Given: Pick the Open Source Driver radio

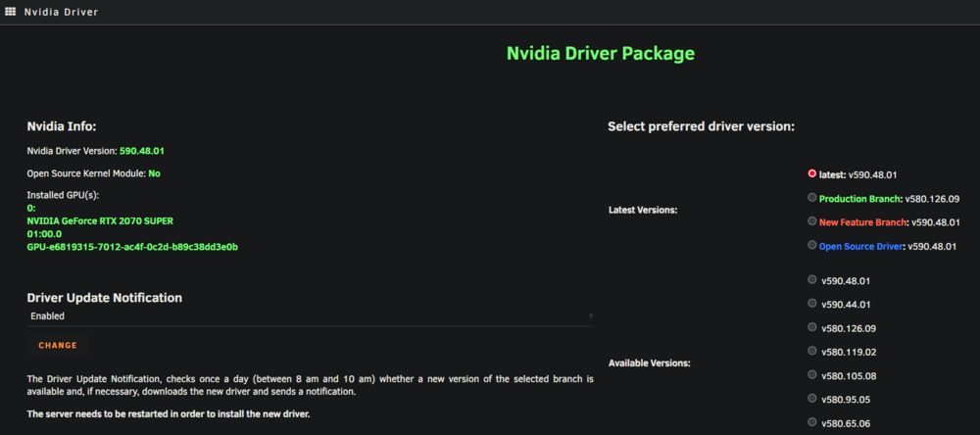Looking at the screenshot, I should [811, 245].
